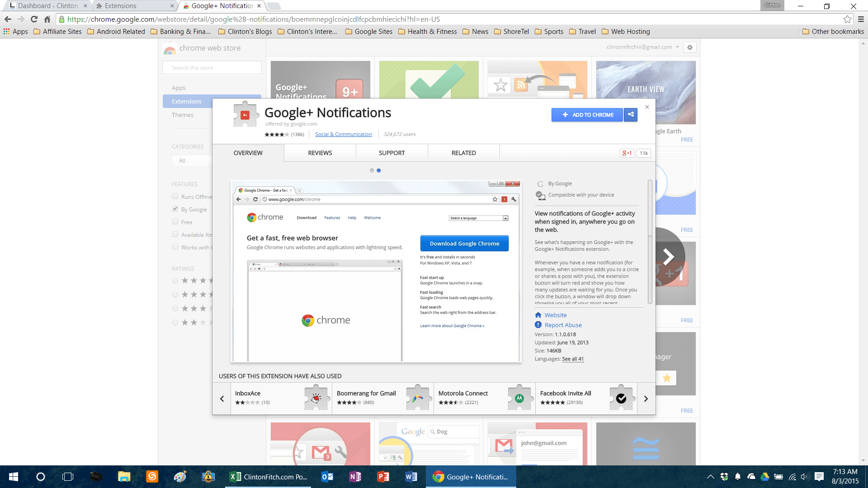Expand the Health & Fitness bookmark folder
Viewport: 868px width, 488px height.
pos(427,32)
